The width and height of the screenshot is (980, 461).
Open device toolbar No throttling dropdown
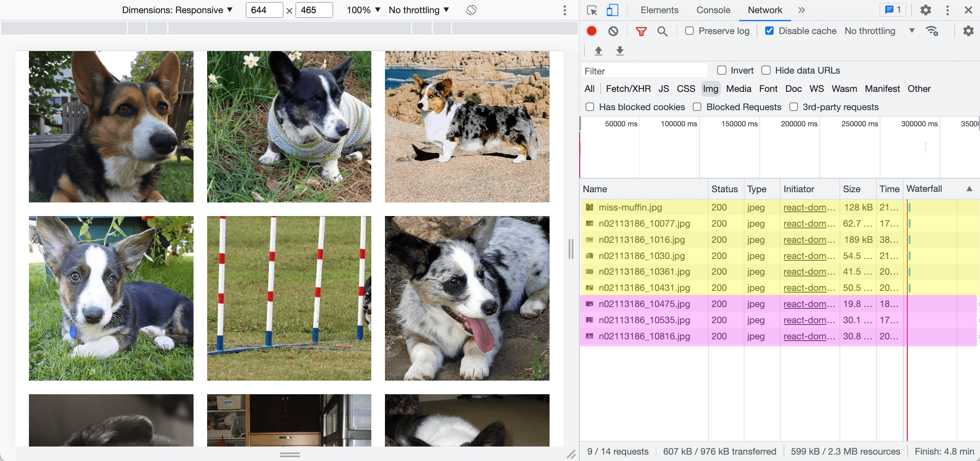pos(419,10)
